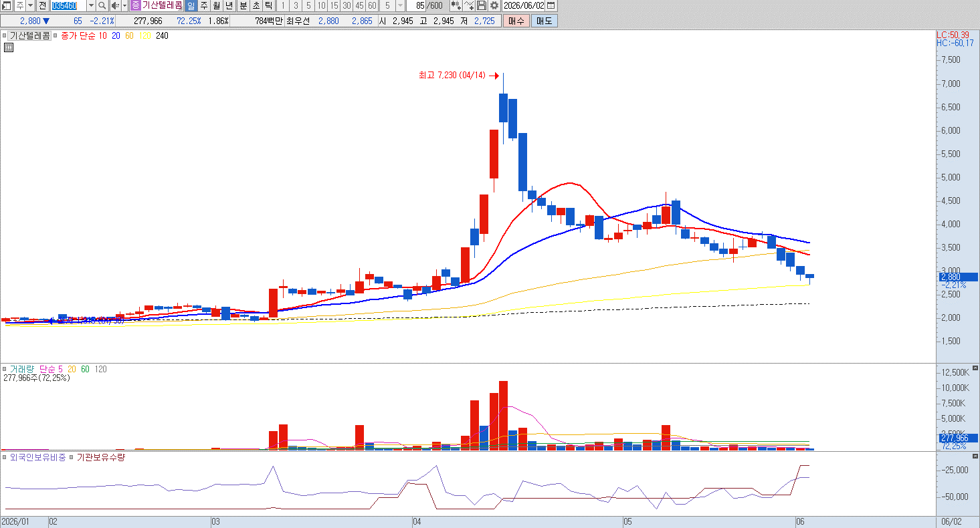This screenshot has width=980, height=528.
Task: Open the calendar date picker icon
Action: coord(551,5)
